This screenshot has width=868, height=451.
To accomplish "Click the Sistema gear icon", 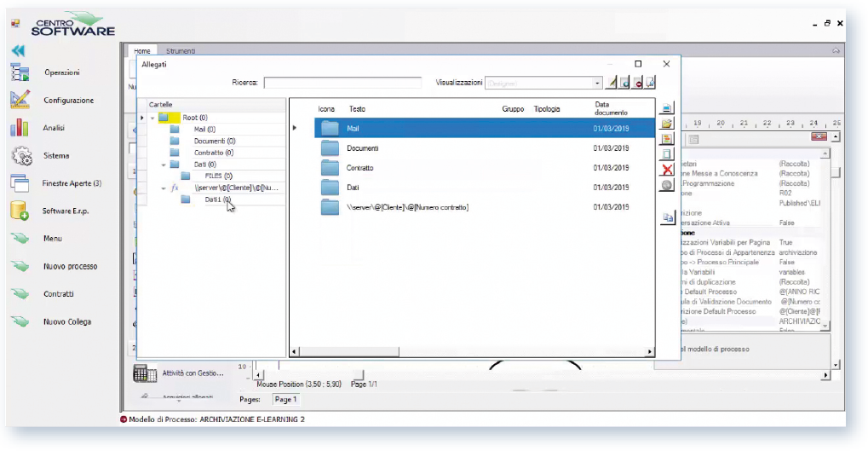I will pos(20,156).
